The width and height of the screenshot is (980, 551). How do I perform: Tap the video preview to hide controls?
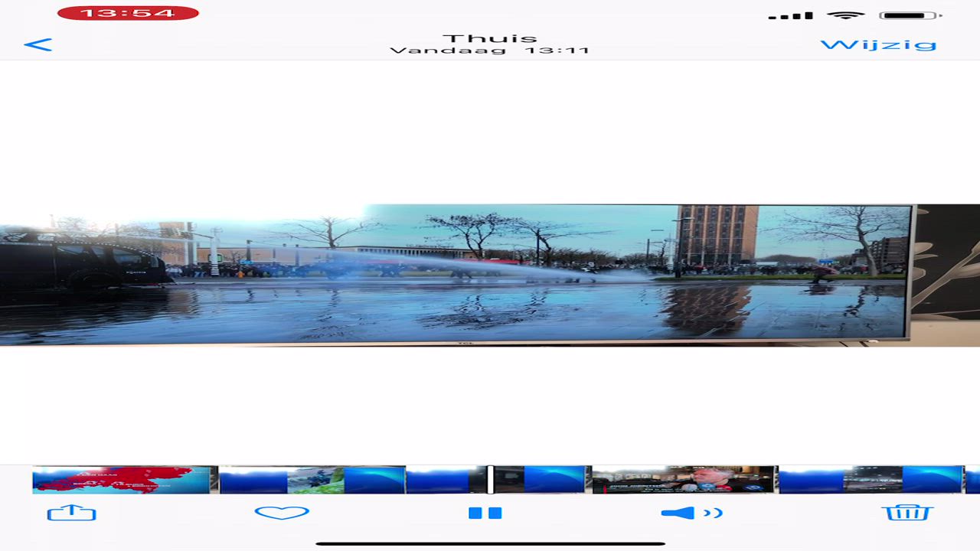point(490,275)
